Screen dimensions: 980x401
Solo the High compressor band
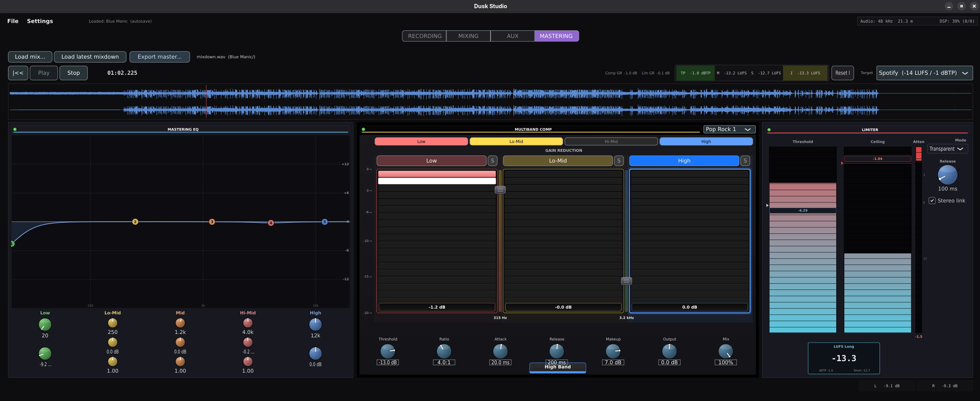point(745,161)
